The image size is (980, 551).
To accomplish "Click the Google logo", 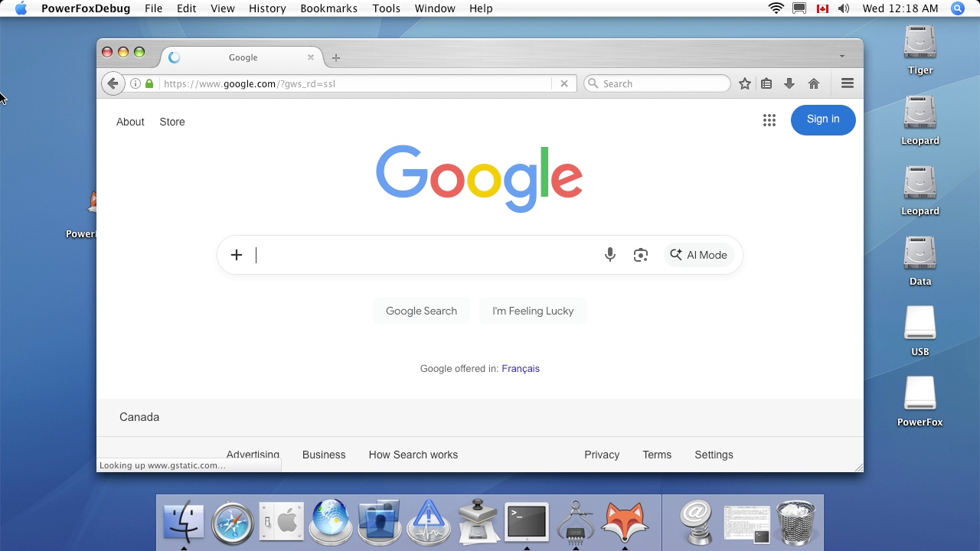I will (479, 178).
